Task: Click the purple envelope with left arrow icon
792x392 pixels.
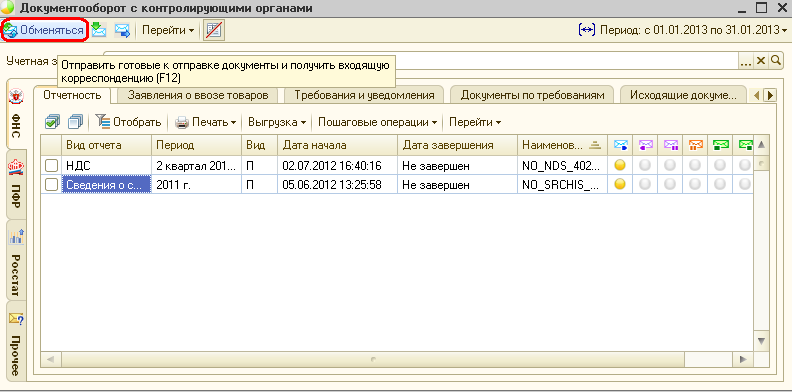Action: click(646, 145)
